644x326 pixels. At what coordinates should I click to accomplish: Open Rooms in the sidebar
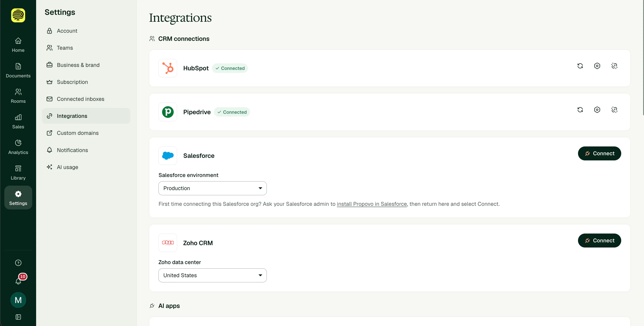click(18, 96)
